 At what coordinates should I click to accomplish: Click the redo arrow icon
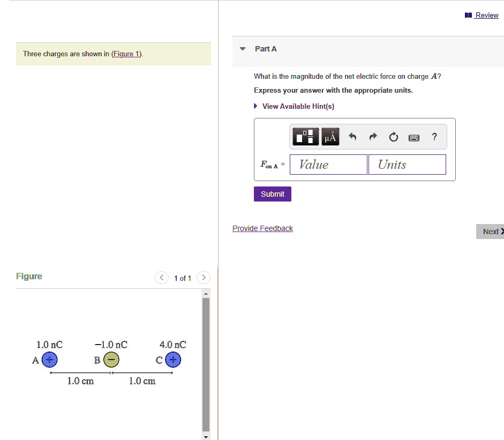tap(373, 137)
